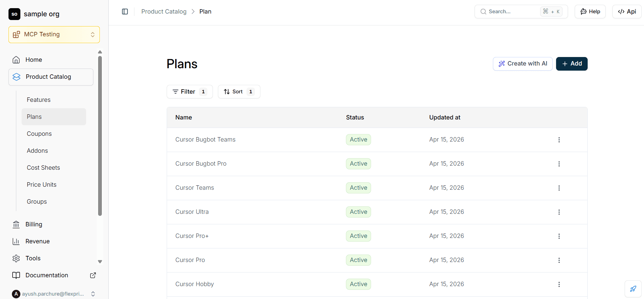Open the Help button
Image resolution: width=644 pixels, height=299 pixels.
[x=590, y=12]
